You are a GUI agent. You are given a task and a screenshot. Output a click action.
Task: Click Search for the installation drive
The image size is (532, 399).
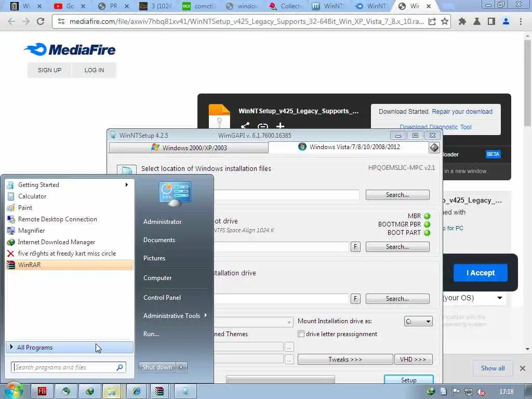click(397, 299)
